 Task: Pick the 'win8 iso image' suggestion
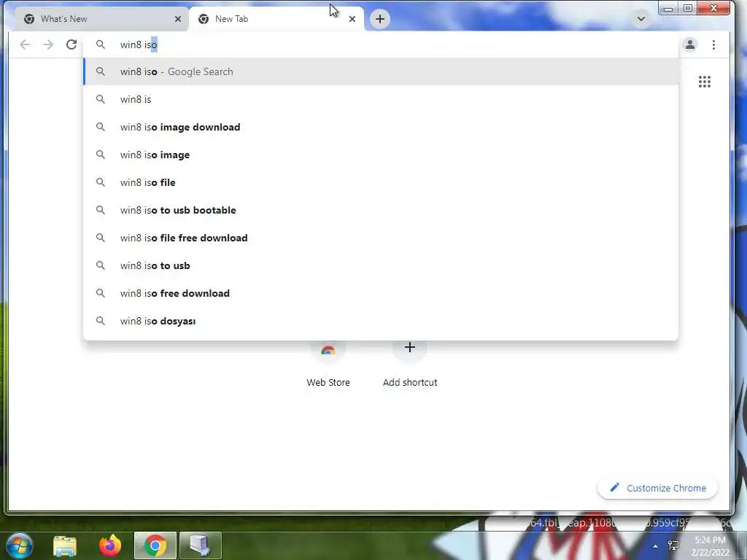[381, 155]
